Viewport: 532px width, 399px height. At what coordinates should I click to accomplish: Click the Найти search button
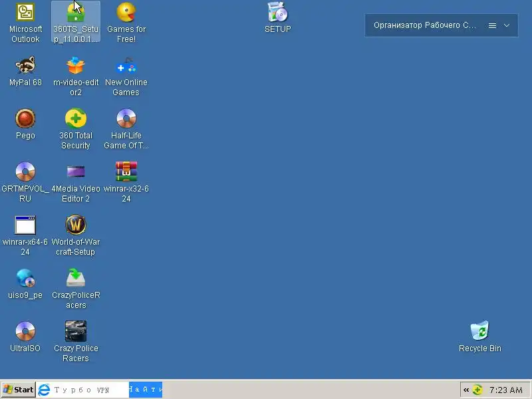[146, 390]
